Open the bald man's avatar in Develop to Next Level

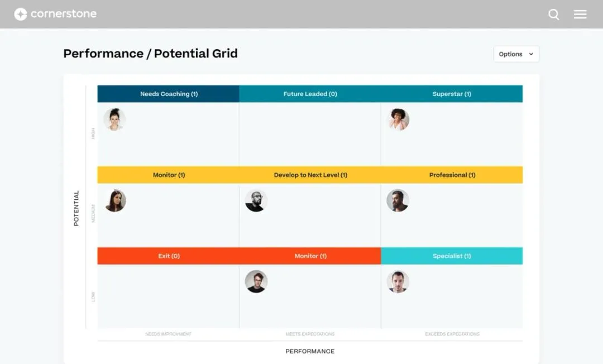(x=256, y=200)
